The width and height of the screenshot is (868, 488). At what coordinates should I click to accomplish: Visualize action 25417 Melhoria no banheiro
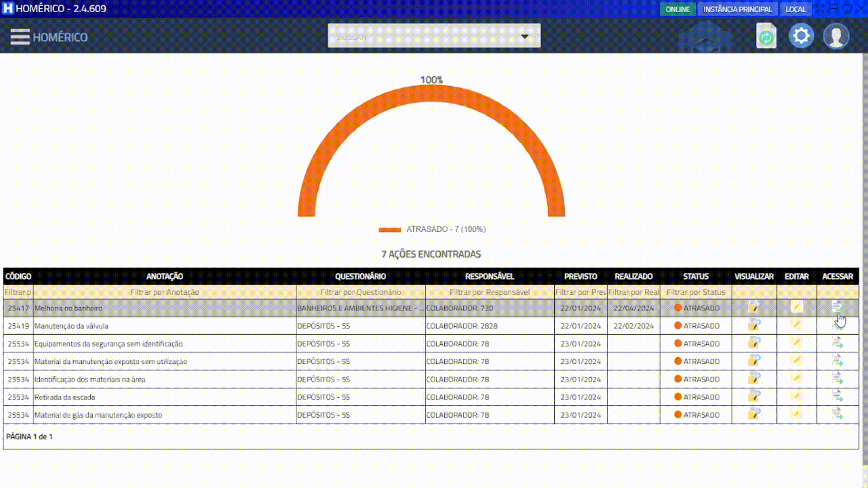pos(754,308)
